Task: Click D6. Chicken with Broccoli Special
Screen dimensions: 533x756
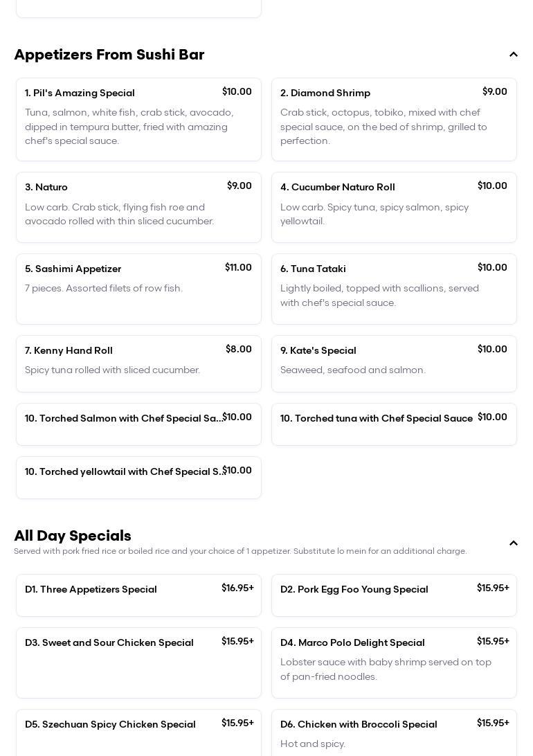Action: click(x=394, y=731)
